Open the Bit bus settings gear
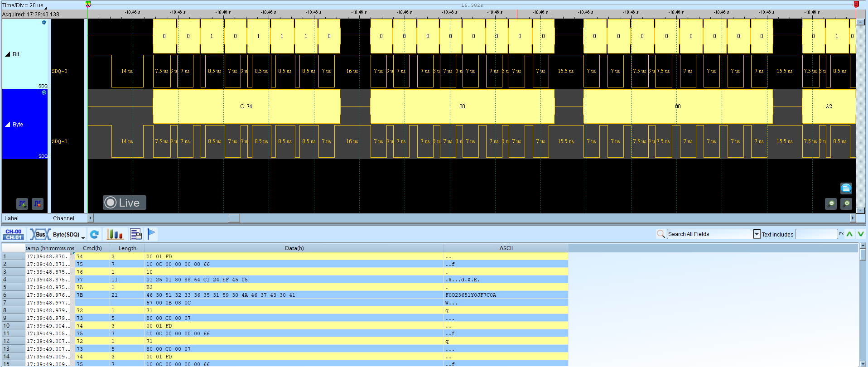Viewport: 868px width, 367px height. [x=44, y=22]
